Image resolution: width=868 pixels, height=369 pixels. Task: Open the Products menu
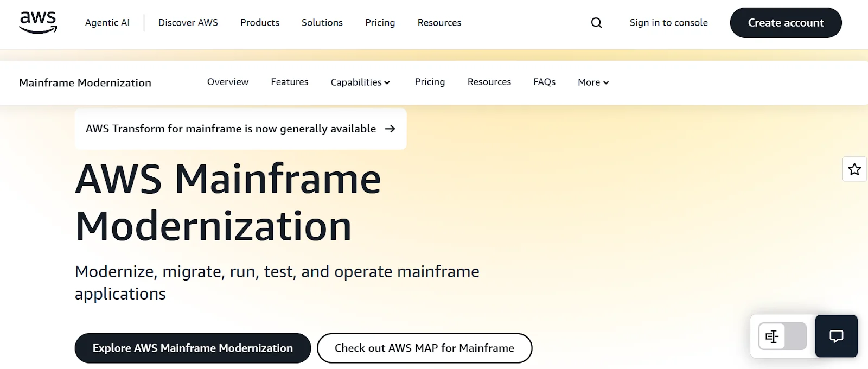260,23
